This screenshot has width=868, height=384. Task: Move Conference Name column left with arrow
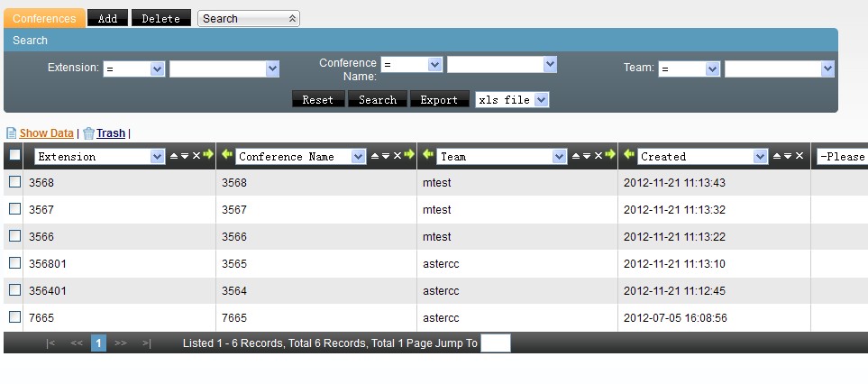226,156
